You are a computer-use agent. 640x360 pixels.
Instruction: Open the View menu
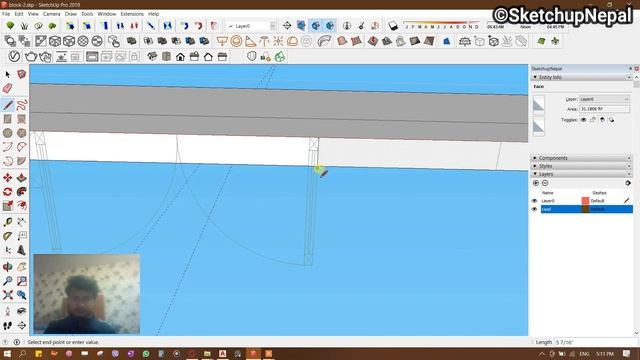33,14
